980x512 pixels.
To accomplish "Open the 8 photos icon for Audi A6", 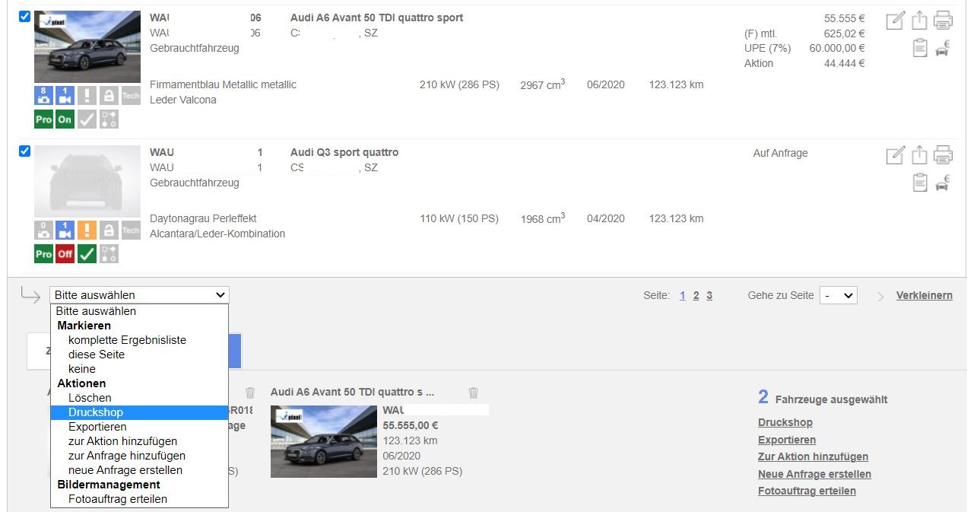I will point(43,96).
